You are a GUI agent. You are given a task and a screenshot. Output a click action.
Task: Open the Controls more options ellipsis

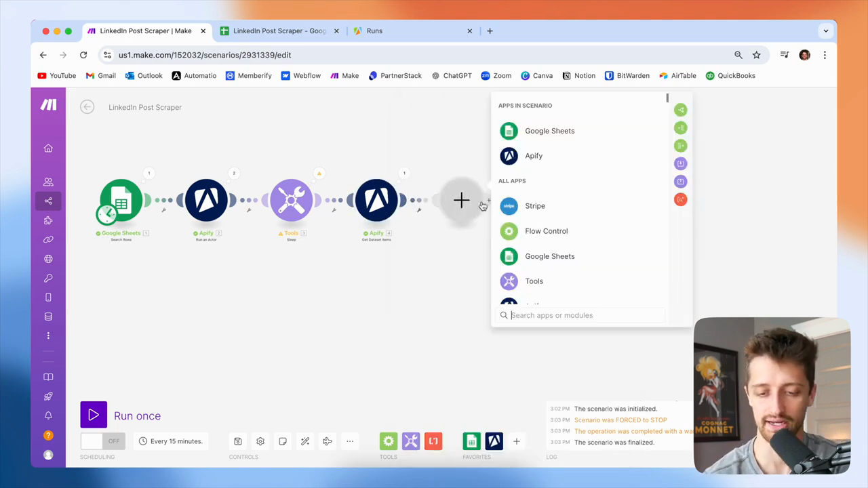[350, 441]
